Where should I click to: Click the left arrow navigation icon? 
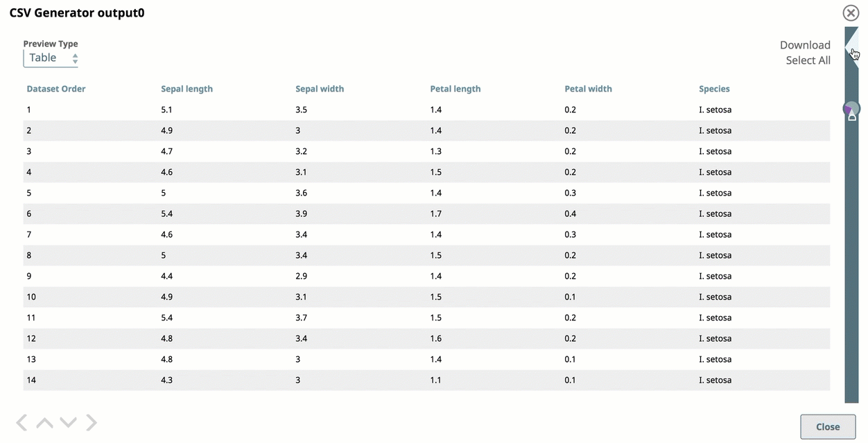coord(22,422)
